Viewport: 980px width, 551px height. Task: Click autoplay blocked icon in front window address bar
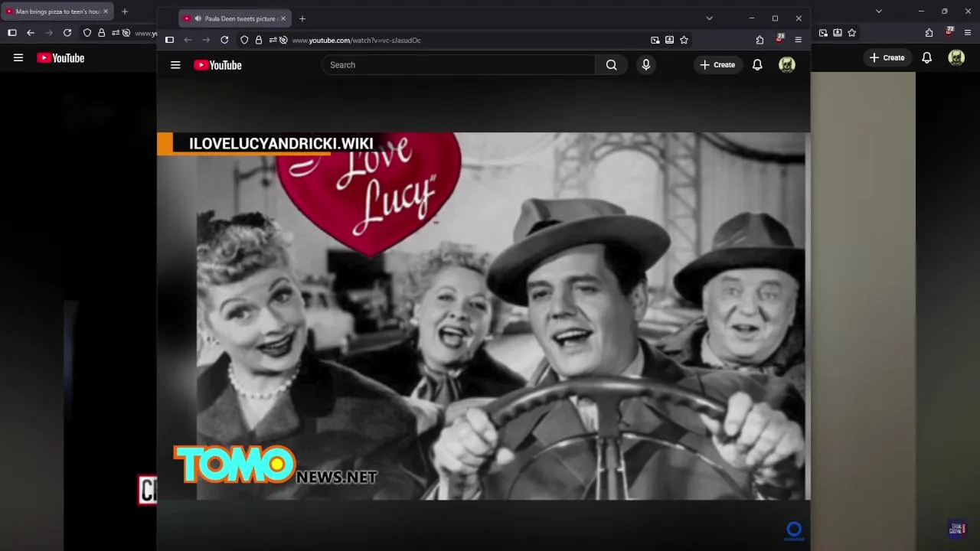click(283, 40)
